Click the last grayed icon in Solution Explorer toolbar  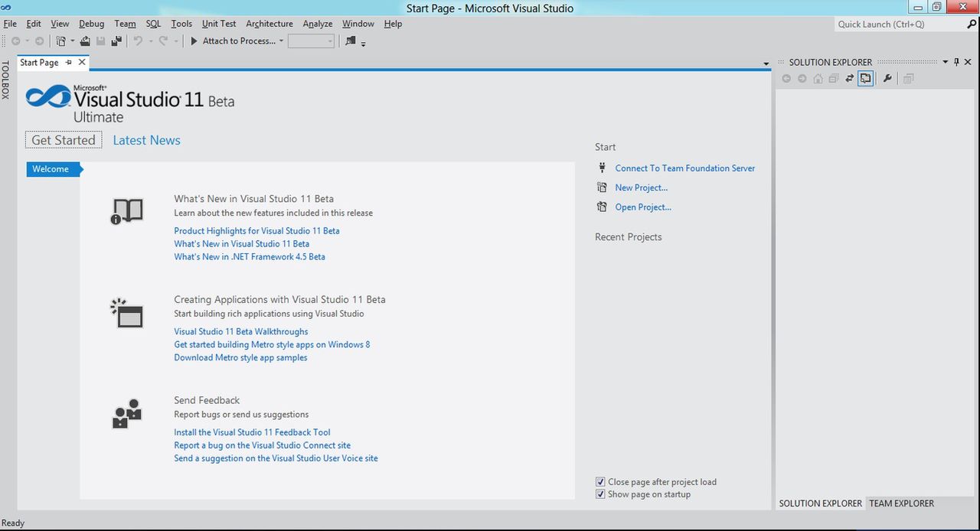tap(908, 78)
